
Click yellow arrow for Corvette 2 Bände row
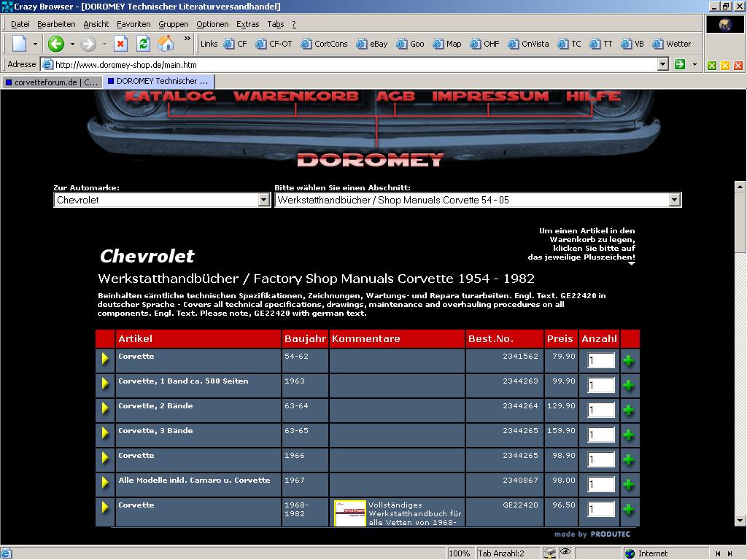click(105, 408)
